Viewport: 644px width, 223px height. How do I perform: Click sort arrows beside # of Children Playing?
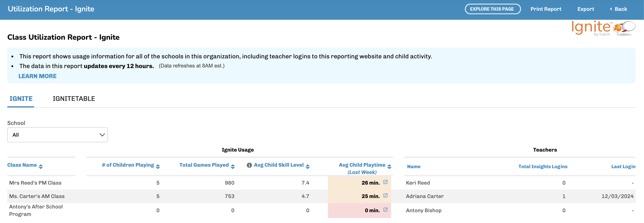158,167
